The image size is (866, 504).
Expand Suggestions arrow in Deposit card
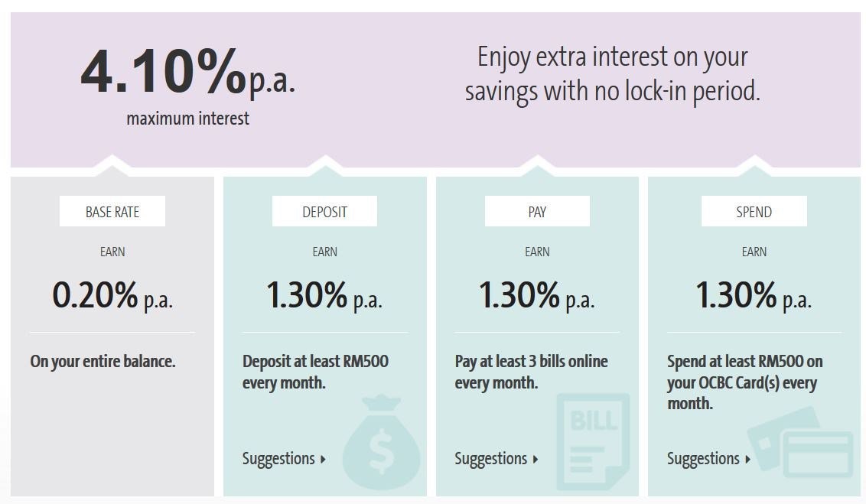[324, 460]
